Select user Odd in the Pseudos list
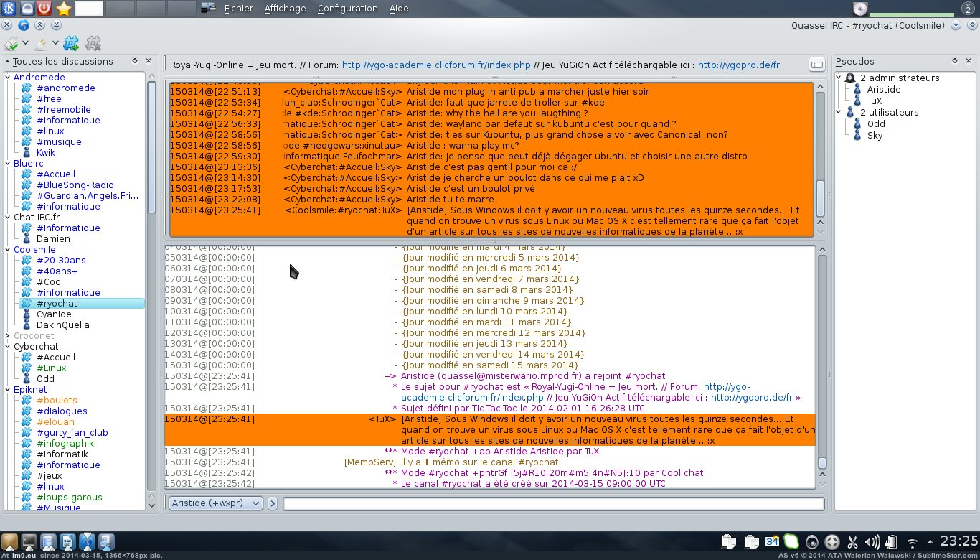 click(x=876, y=124)
